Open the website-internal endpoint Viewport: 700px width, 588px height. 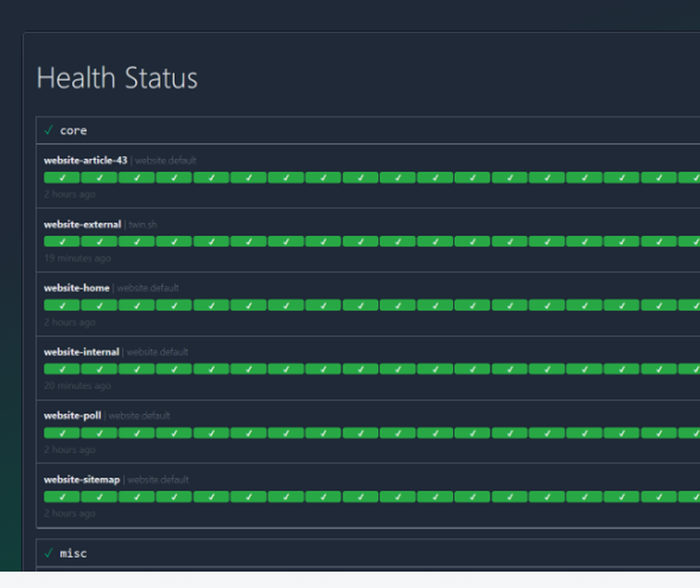point(82,352)
